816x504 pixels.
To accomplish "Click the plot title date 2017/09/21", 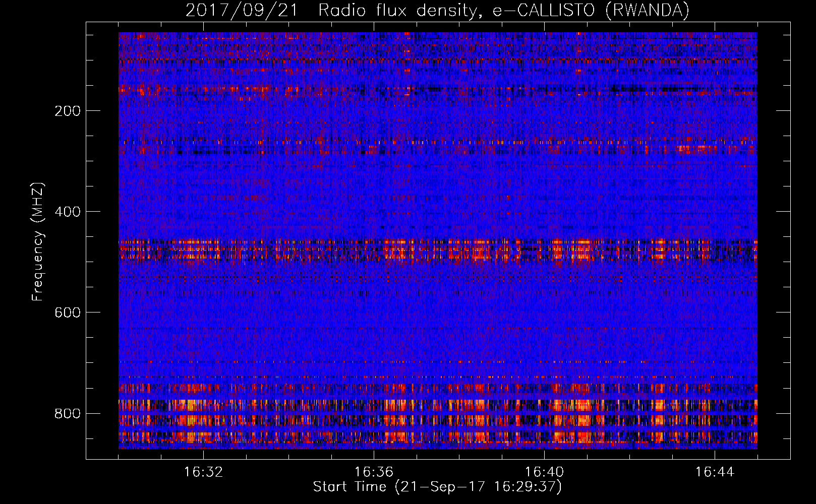I will tap(242, 11).
